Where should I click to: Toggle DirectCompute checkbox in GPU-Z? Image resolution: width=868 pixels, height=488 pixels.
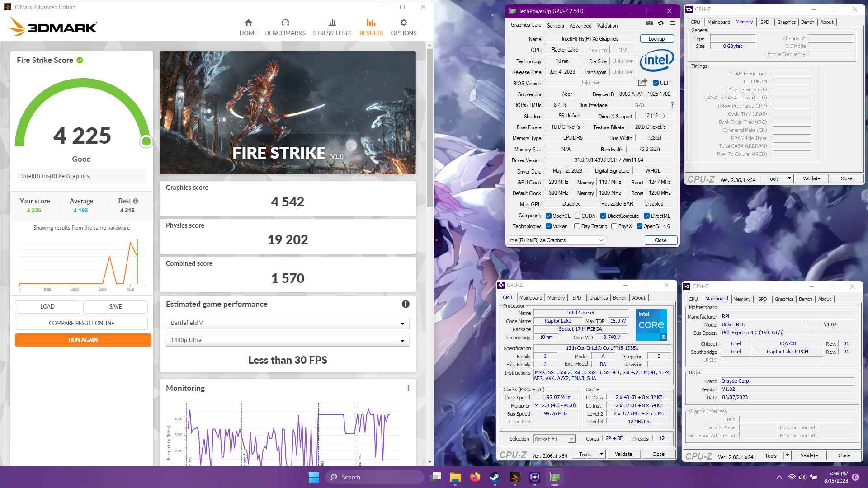coord(603,216)
